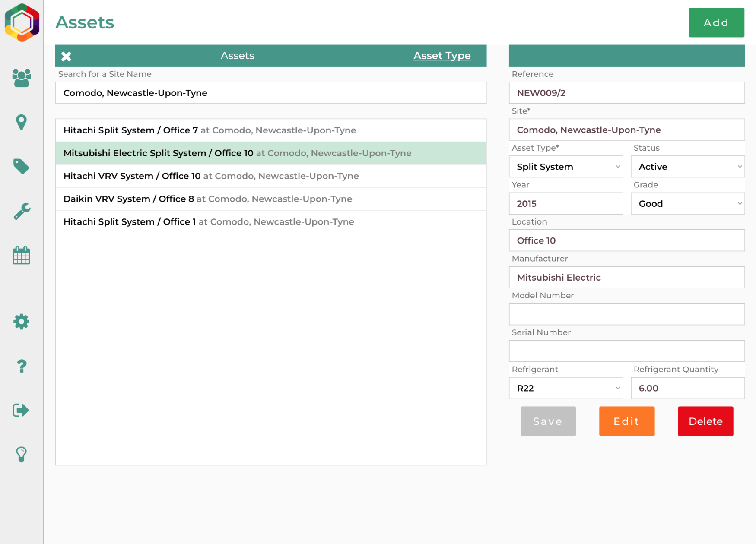Click the Reference field NEW009/2
The width and height of the screenshot is (756, 544).
[627, 93]
